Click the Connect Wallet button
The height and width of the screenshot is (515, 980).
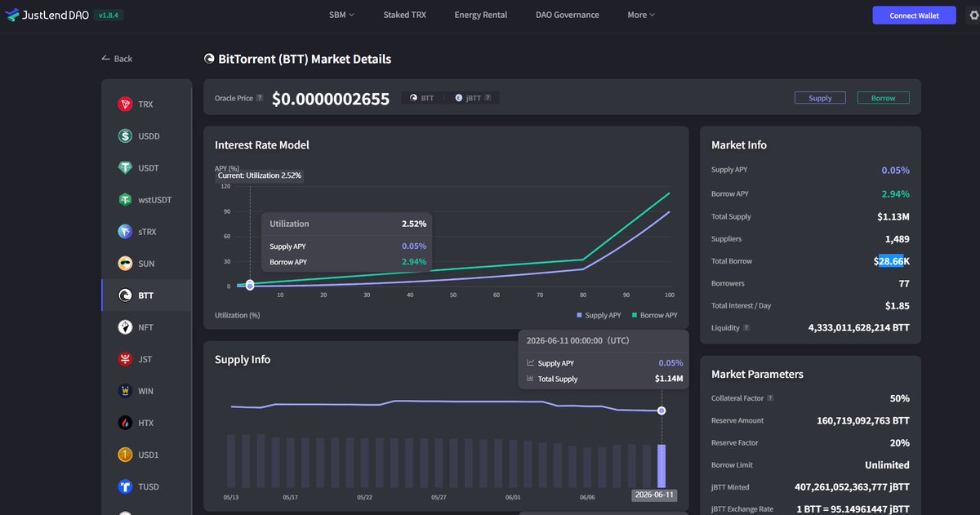pos(914,16)
